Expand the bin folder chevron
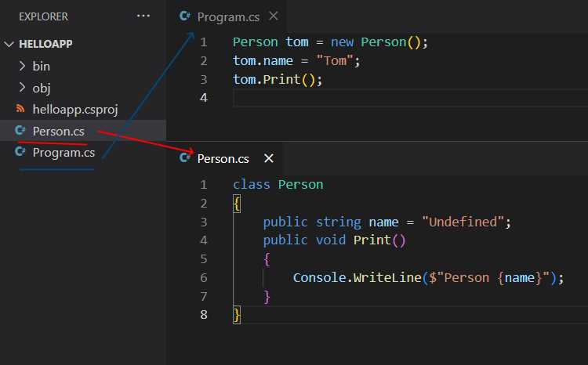 tap(23, 66)
